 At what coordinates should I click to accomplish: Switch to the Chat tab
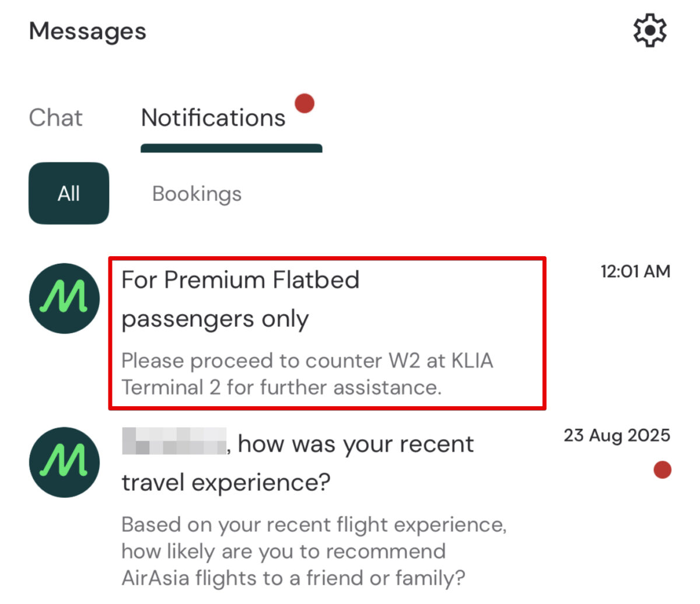(55, 118)
